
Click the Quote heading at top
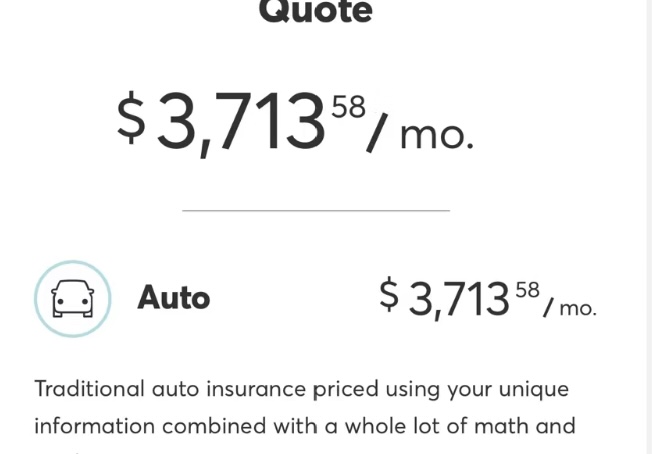pos(315,11)
